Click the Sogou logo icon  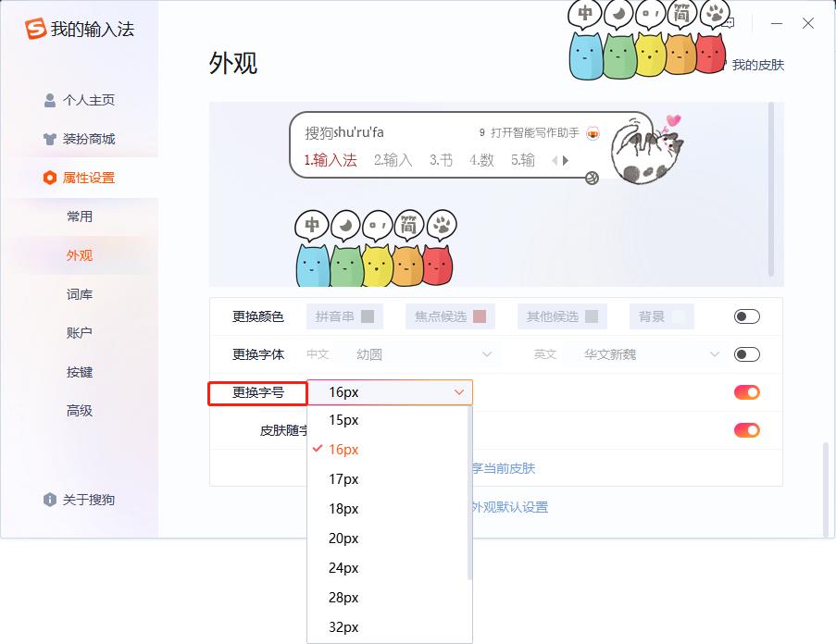click(35, 29)
